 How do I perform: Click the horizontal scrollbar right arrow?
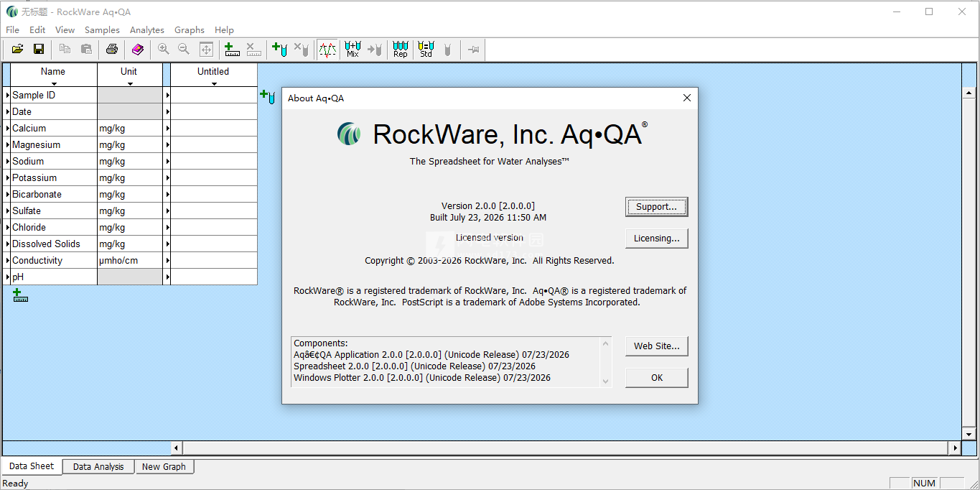pos(955,448)
